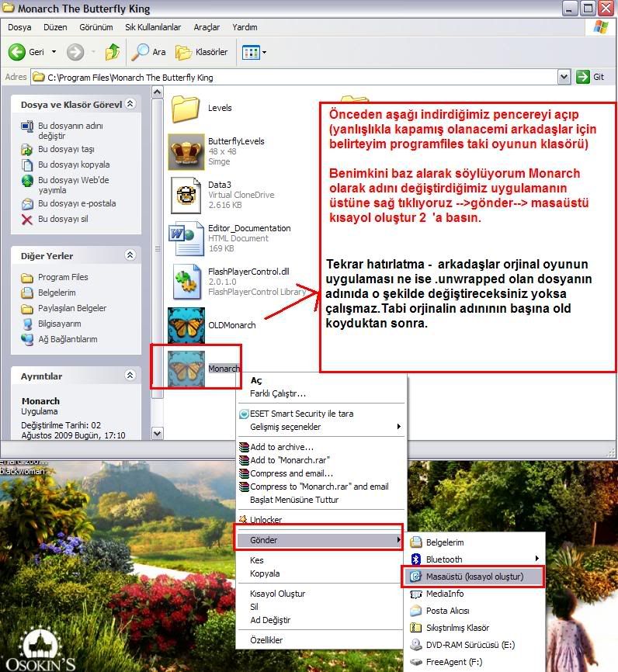Collapse the Ayrıntılar panel
This screenshot has width=618, height=672.
click(130, 376)
